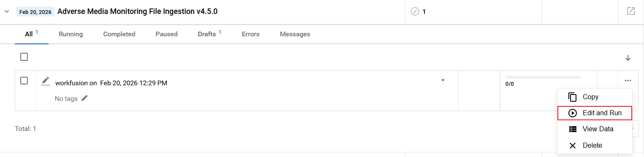Screen dimensions: 644x157
Task: Select Edit and Run from menu
Action: 595,113
